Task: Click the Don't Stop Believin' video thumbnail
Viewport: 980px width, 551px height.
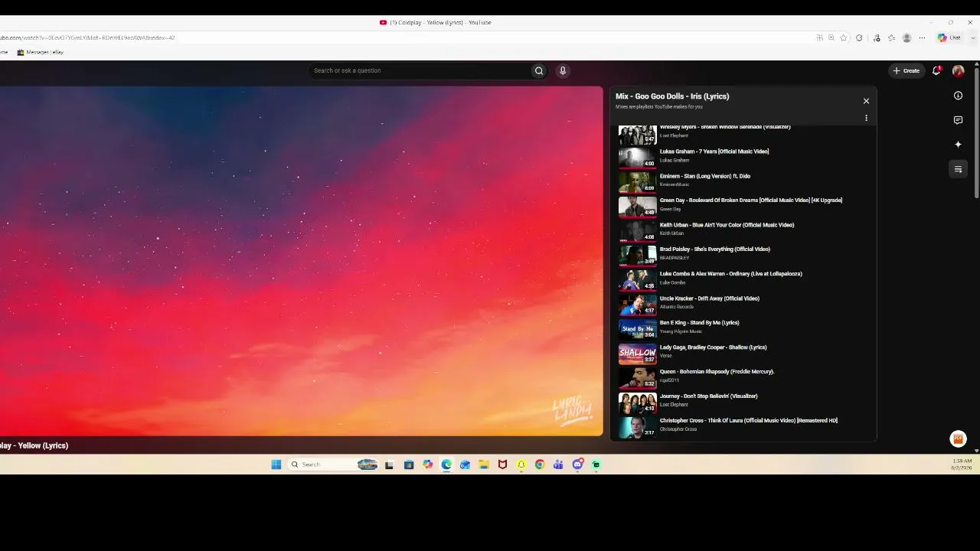Action: coord(637,402)
